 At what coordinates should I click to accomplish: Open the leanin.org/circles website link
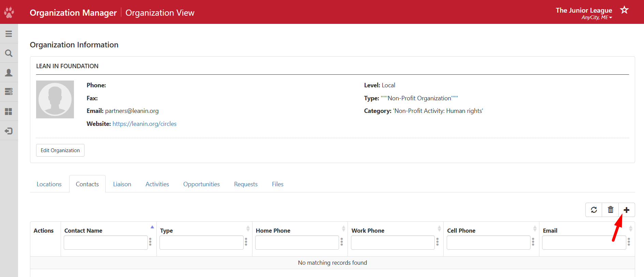(144, 124)
